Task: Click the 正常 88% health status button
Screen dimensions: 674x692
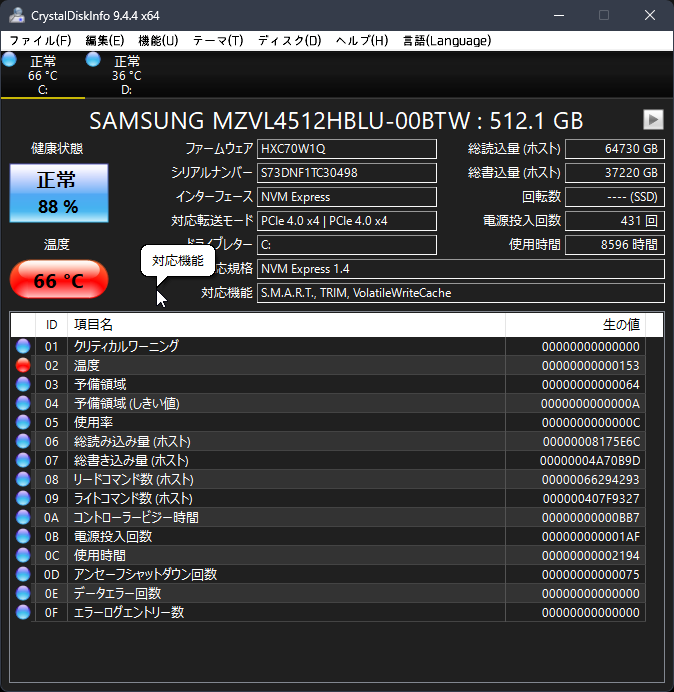Action: click(x=57, y=194)
